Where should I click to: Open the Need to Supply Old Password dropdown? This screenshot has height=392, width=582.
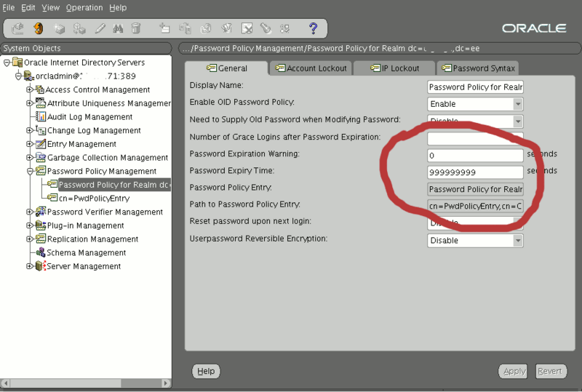(x=518, y=121)
